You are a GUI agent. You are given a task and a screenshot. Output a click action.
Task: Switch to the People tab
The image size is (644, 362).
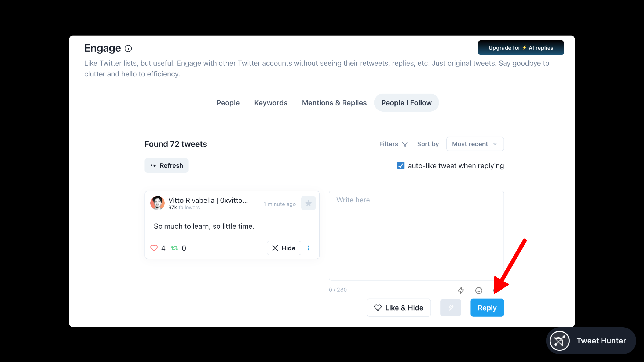coord(228,103)
